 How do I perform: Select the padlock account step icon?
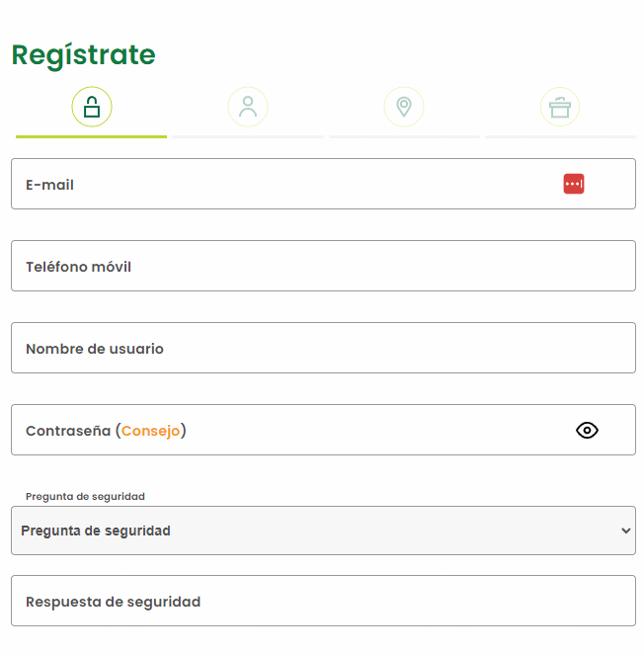pyautogui.click(x=92, y=107)
